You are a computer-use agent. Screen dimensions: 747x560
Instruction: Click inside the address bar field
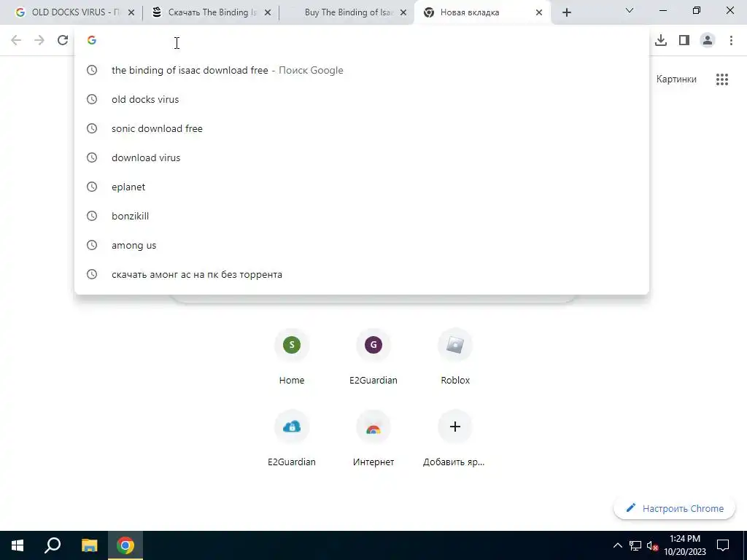pyautogui.click(x=362, y=41)
